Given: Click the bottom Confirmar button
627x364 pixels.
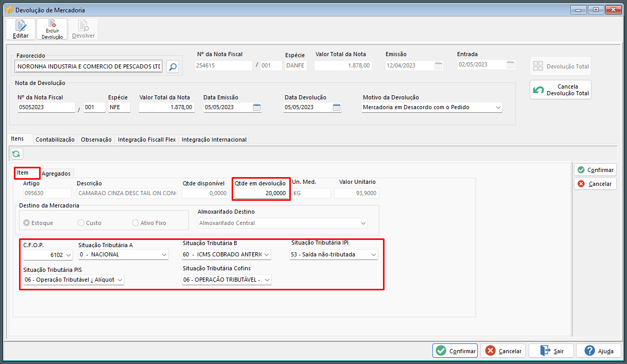Looking at the screenshot, I should pos(455,351).
